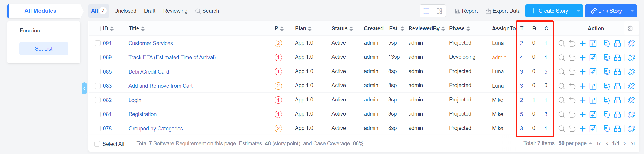Image resolution: width=644 pixels, height=154 pixels.
Task: Click the plus icon in Debit/Credit Card row
Action: click(583, 72)
